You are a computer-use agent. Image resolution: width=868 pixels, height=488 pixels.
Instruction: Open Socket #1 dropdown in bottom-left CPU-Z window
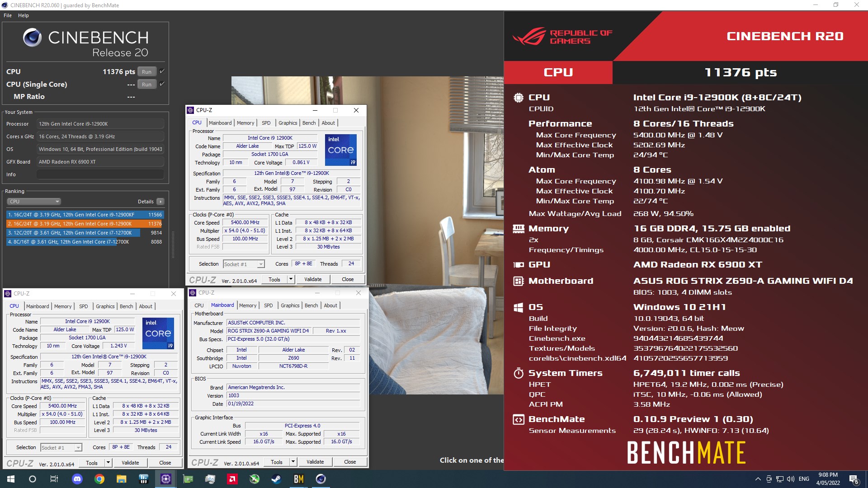point(61,448)
